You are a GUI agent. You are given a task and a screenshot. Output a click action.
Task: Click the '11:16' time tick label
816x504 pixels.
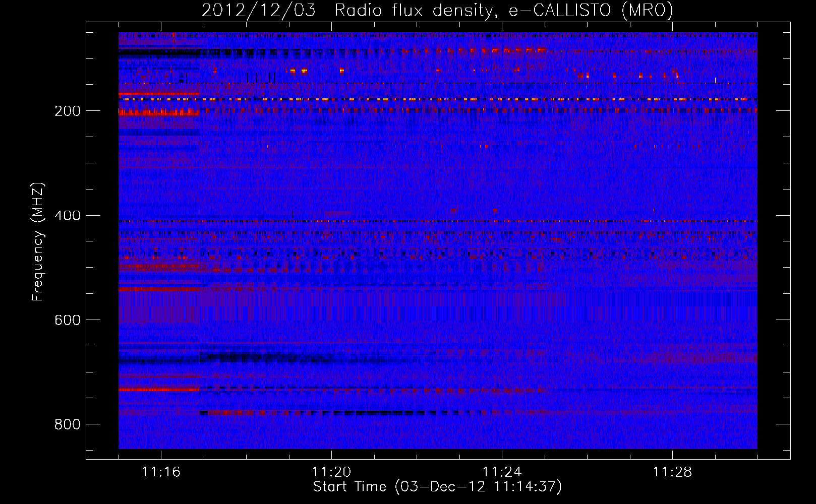161,472
